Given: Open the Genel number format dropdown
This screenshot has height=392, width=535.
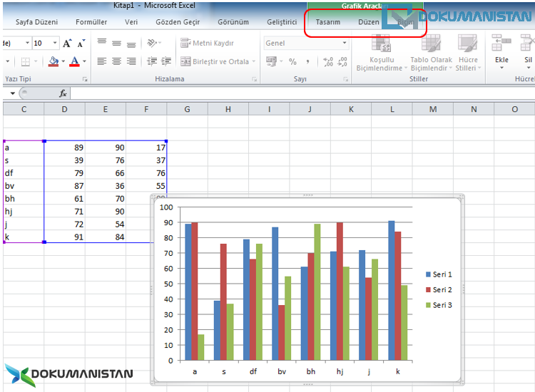Looking at the screenshot, I should click(345, 43).
